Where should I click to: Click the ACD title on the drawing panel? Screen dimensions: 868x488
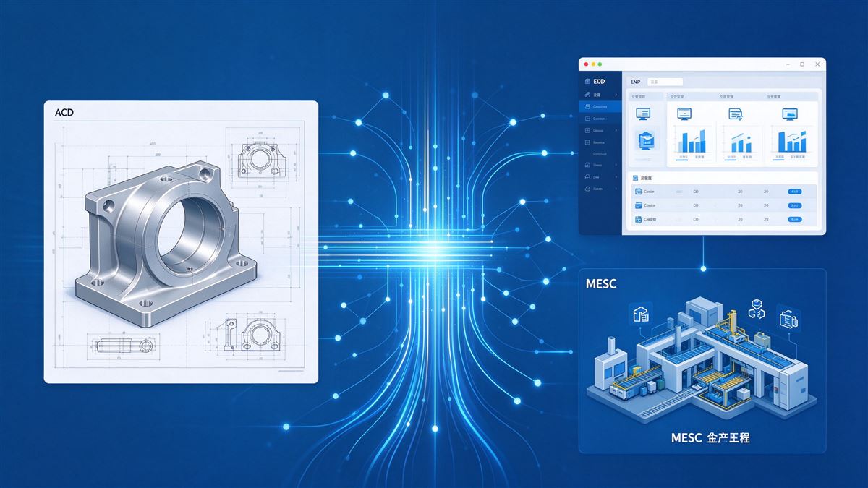coord(64,112)
